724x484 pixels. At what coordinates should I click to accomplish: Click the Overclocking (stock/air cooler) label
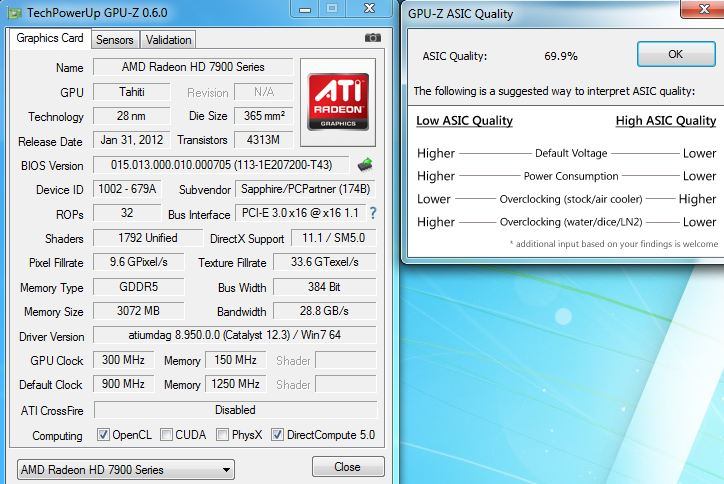(x=571, y=199)
